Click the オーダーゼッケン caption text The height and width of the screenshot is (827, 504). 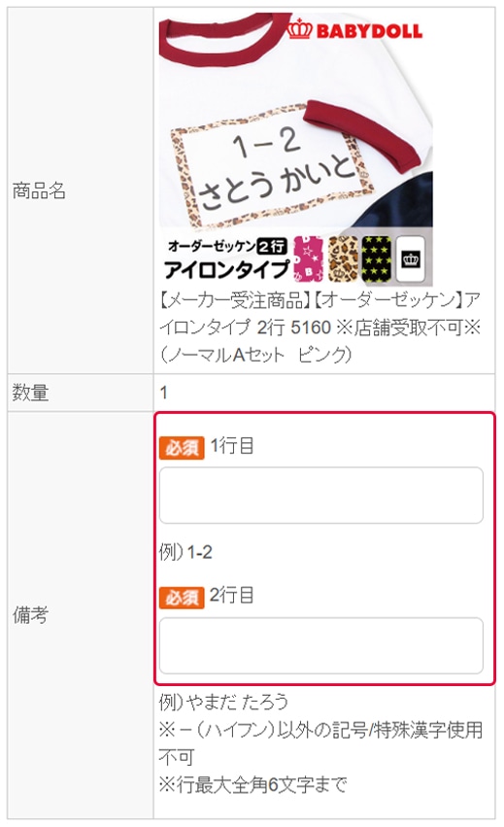pos(212,246)
